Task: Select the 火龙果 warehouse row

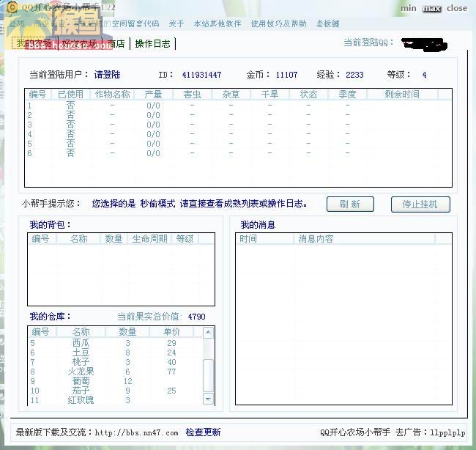Action: 116,372
